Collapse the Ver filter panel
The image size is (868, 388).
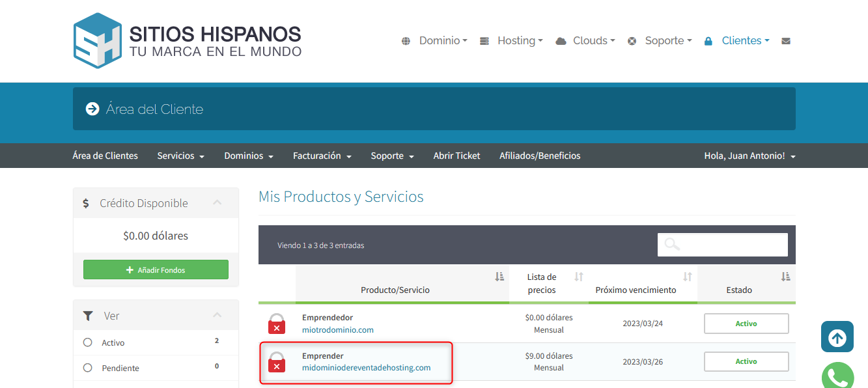[x=217, y=316]
